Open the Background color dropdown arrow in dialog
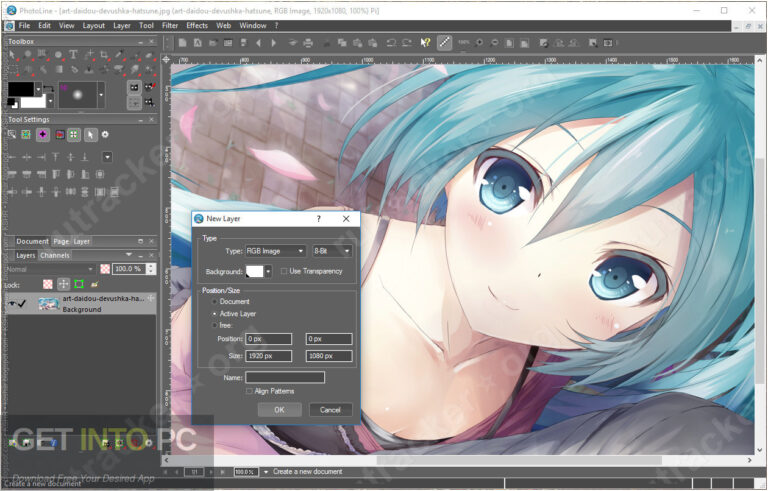The height and width of the screenshot is (491, 768). pos(268,271)
